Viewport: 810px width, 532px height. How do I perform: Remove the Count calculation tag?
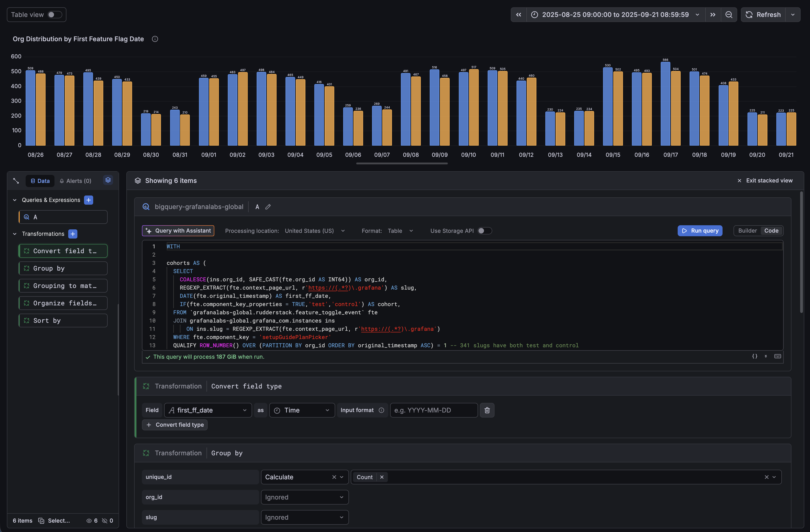tap(382, 477)
